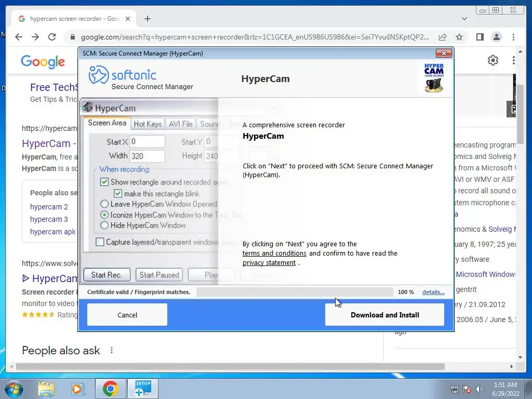Open Chrome three-dot menu
Screen dimensions: 532x399
pyautogui.click(x=513, y=37)
